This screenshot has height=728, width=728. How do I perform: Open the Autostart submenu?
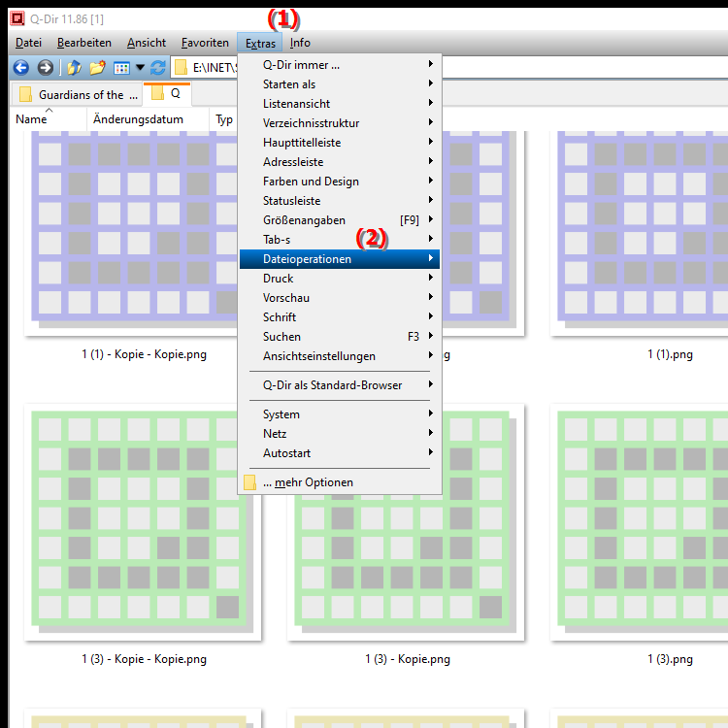[x=340, y=453]
